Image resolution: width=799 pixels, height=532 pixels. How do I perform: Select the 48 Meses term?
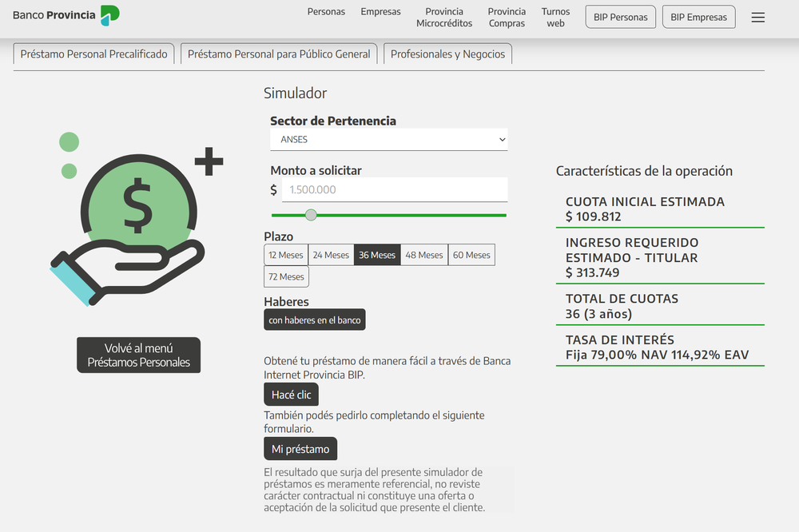[x=424, y=255]
